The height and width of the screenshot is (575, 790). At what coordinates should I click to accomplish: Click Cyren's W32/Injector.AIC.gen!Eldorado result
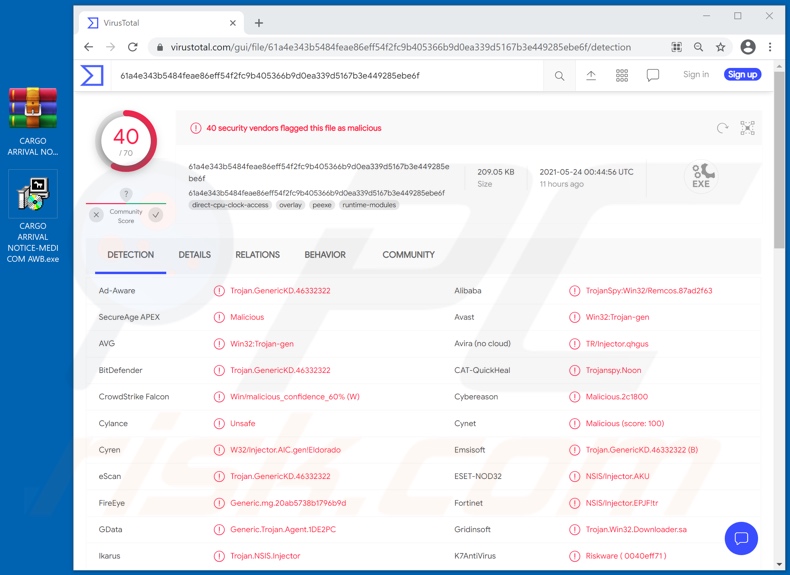[285, 450]
